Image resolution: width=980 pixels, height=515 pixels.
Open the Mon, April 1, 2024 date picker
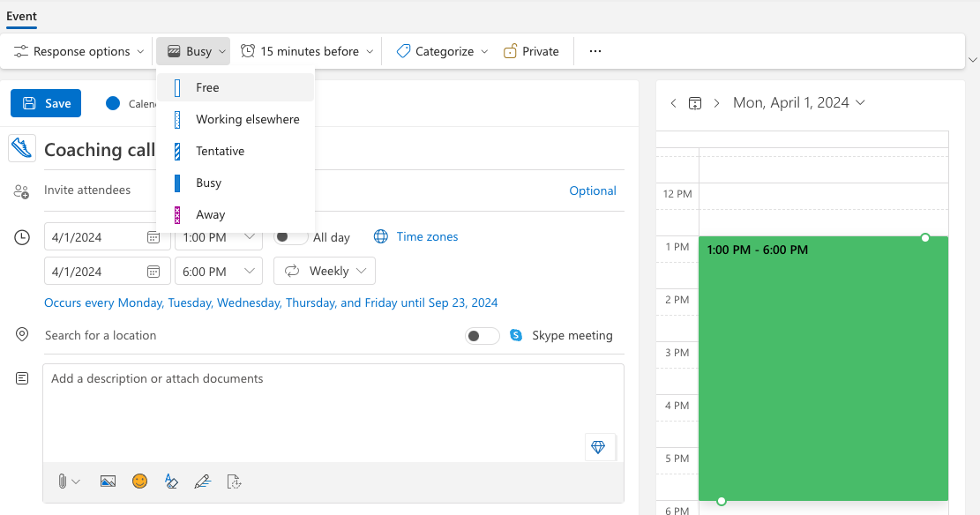coord(799,103)
